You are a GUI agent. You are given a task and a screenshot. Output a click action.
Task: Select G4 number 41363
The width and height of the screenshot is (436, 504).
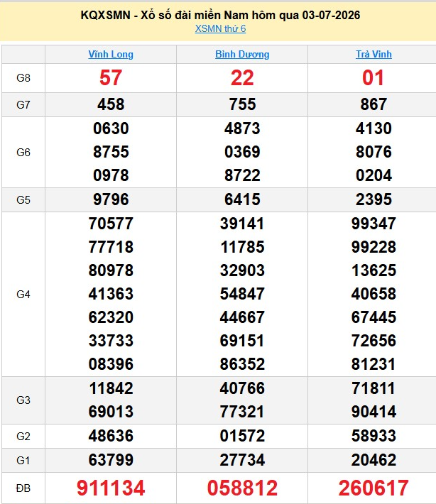coord(111,294)
